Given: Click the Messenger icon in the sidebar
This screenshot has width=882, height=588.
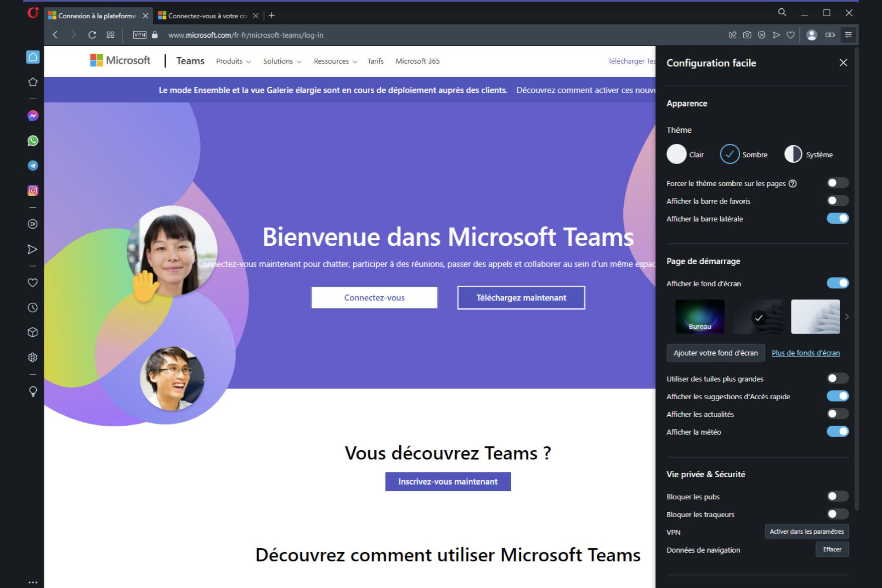Looking at the screenshot, I should (x=33, y=115).
